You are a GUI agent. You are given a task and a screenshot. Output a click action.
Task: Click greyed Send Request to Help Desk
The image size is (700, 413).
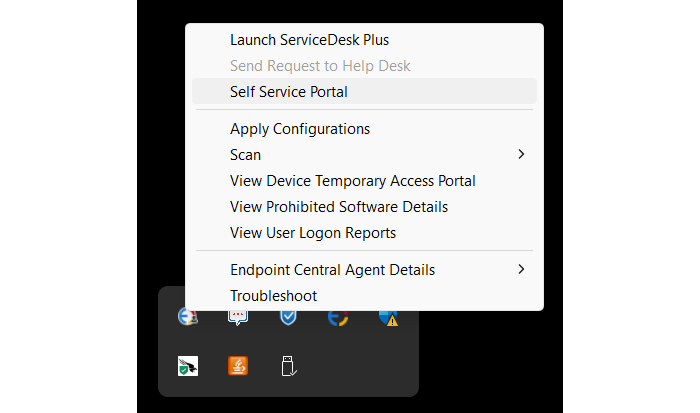pyautogui.click(x=320, y=66)
